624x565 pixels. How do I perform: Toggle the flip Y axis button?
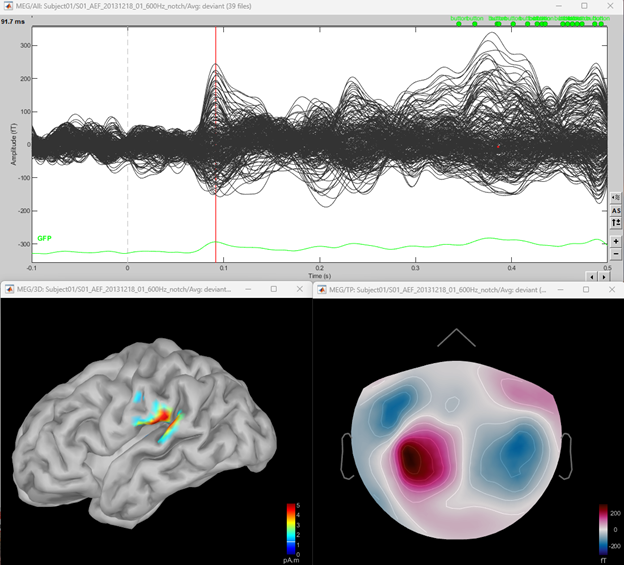pyautogui.click(x=616, y=223)
